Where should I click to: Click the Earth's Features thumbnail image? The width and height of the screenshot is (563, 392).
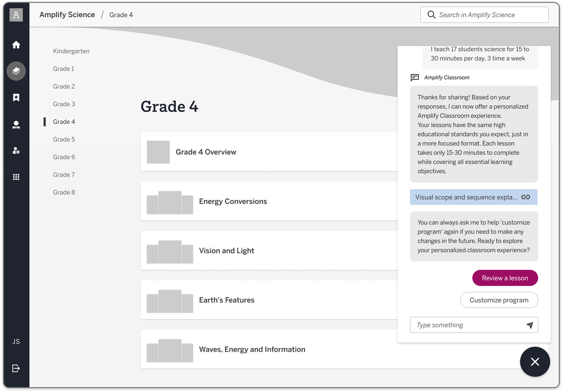(170, 301)
